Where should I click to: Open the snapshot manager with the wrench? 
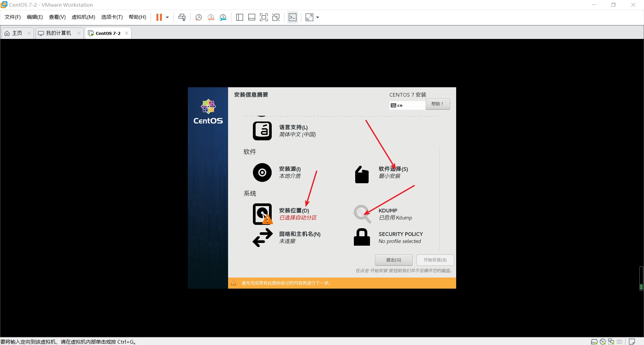pyautogui.click(x=223, y=17)
